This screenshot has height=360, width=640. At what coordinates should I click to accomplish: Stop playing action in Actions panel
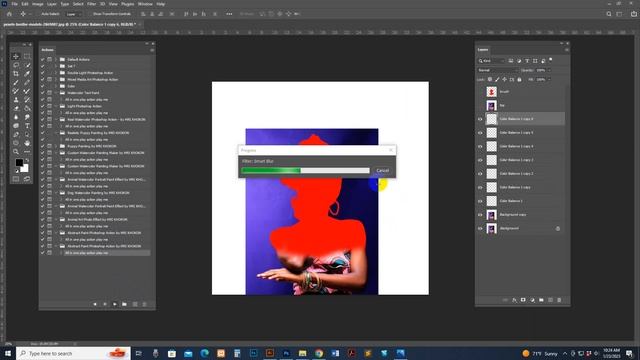(95, 304)
